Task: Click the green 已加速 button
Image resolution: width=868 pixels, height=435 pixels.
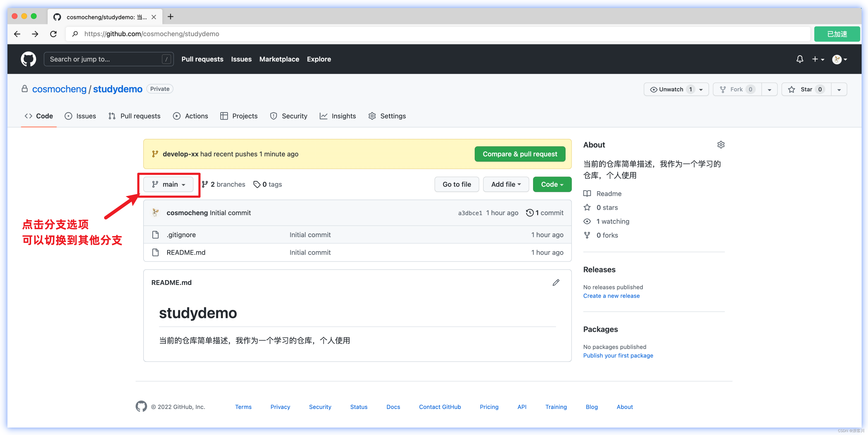Action: point(837,34)
